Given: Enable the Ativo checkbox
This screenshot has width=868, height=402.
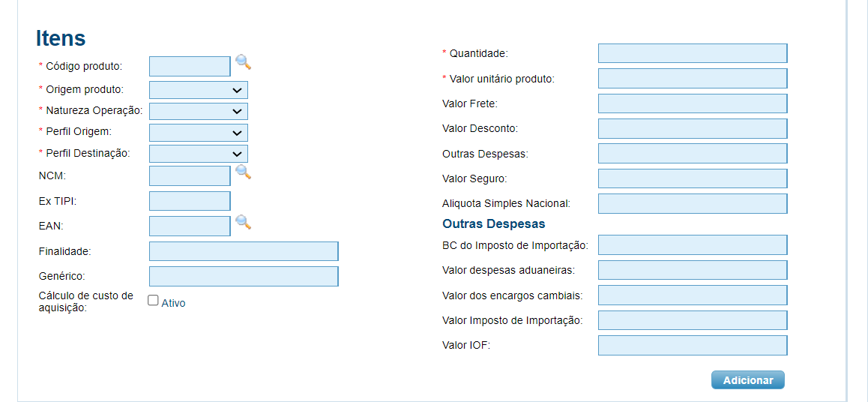Looking at the screenshot, I should pos(154,300).
